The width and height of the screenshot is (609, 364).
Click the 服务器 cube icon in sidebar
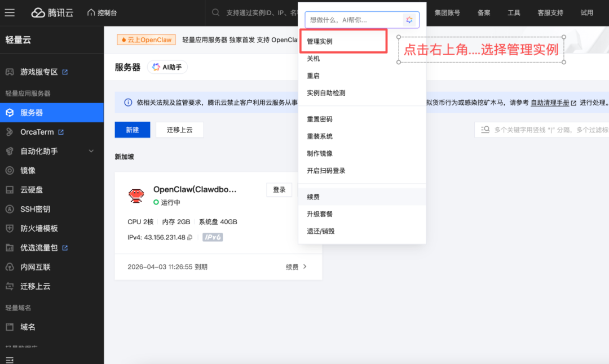(x=10, y=113)
